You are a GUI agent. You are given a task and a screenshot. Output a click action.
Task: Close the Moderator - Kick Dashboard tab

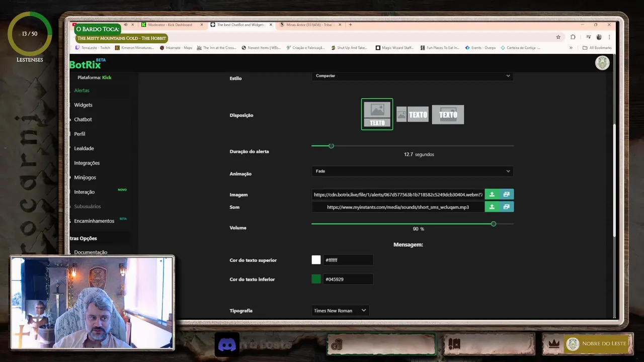[x=202, y=25]
